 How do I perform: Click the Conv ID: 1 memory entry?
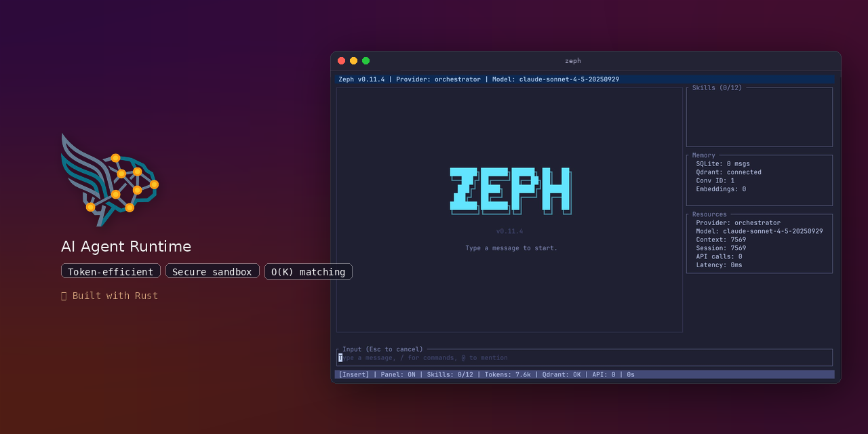[716, 180]
